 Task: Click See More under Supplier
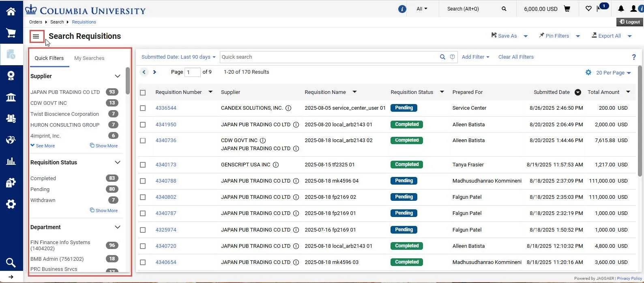click(43, 146)
